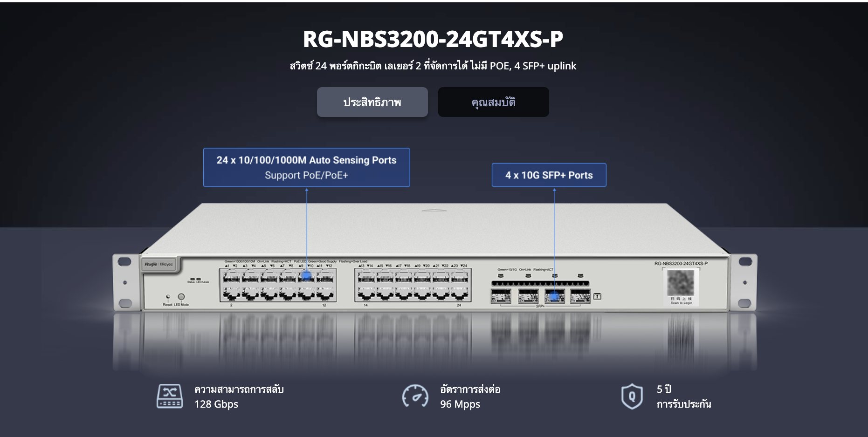Switch to the ประสิทธิภาพ tab
Screen dimensions: 868x437
pos(372,102)
